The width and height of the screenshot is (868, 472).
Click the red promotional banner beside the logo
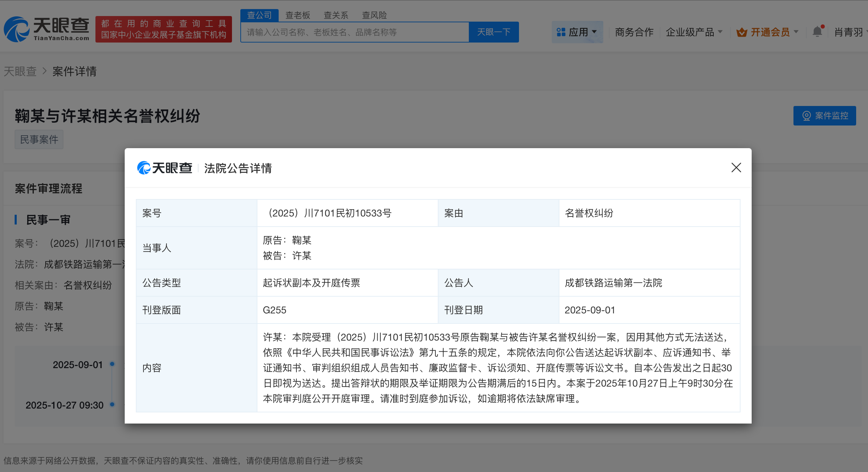pos(163,29)
